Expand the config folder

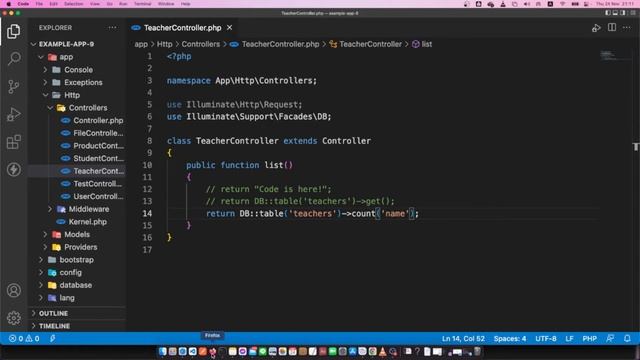click(77, 272)
